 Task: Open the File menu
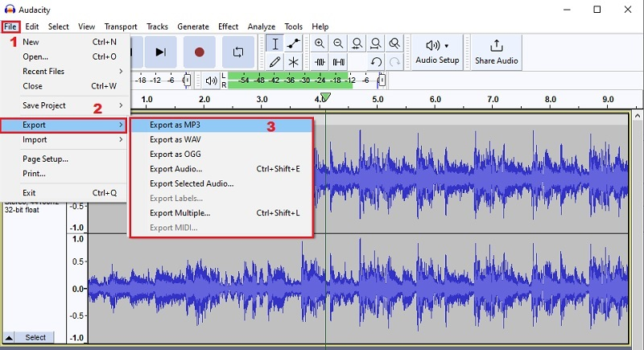(x=10, y=27)
